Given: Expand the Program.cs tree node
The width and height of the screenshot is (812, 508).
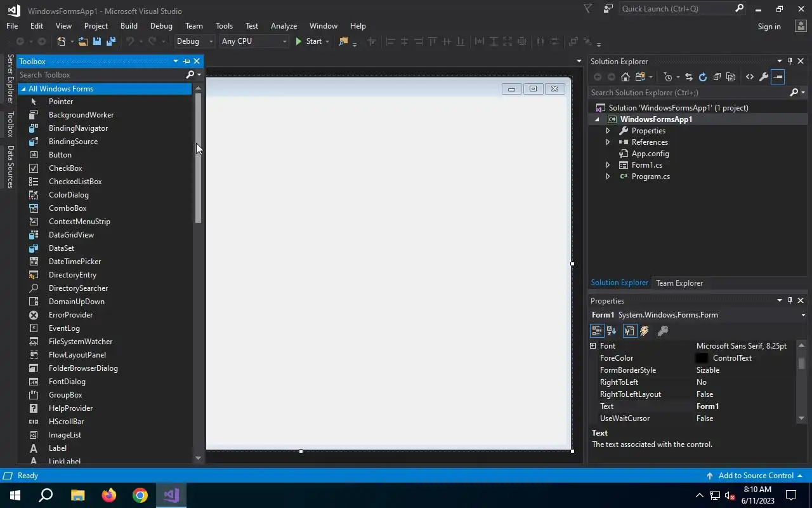Looking at the screenshot, I should click(x=608, y=177).
